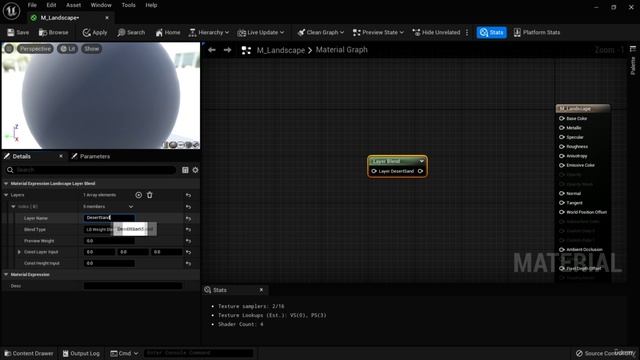640x360 pixels.
Task: Open the toolbar three-dot options menu
Action: (x=467, y=32)
